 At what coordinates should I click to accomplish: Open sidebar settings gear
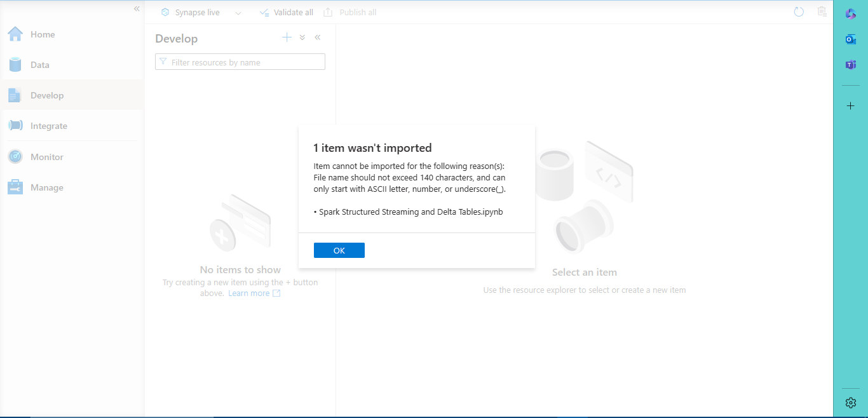(x=851, y=403)
